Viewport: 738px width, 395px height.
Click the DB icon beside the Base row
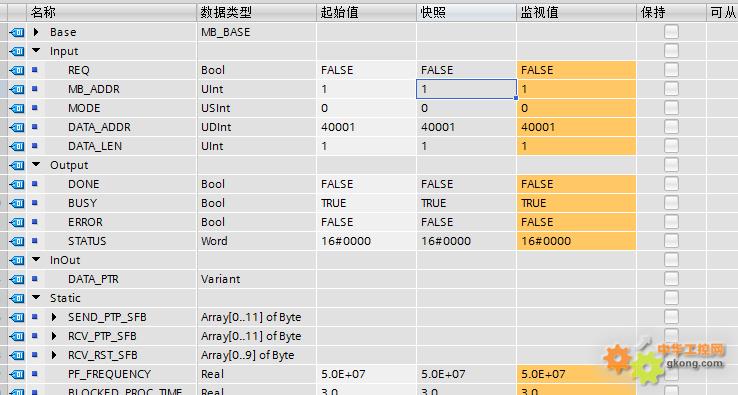pyautogui.click(x=17, y=32)
